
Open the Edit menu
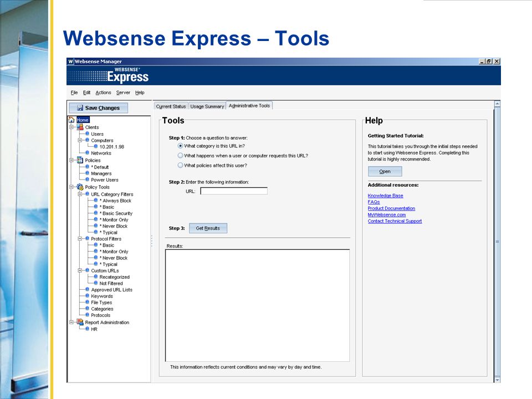86,93
